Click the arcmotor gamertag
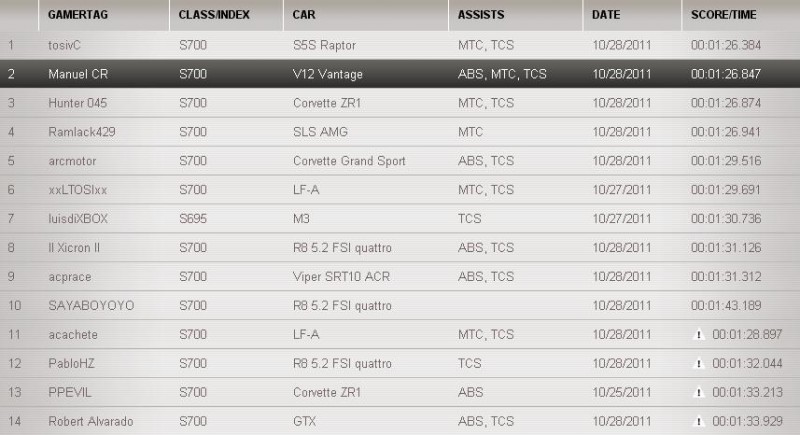Viewport: 800px width, 435px height. 71,161
